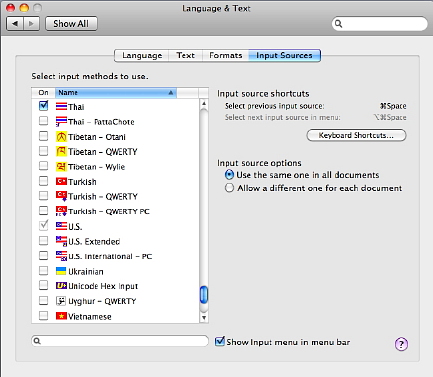Enable the Thai – PattaChote checkbox

44,121
